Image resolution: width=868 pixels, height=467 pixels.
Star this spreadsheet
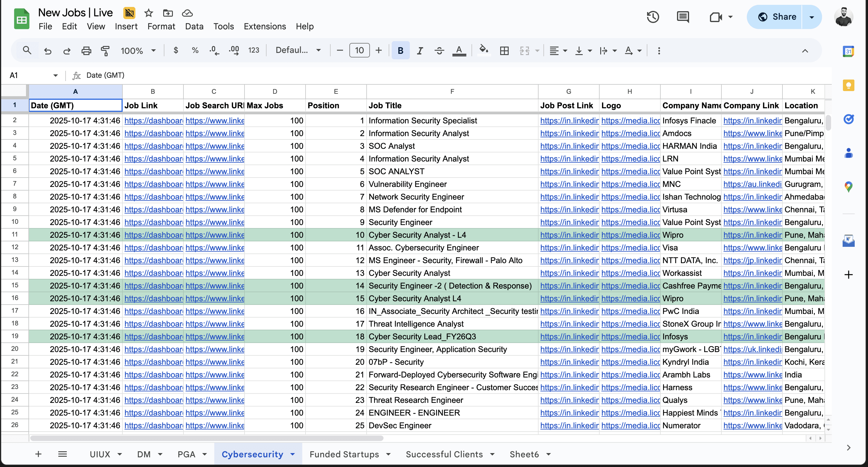(149, 13)
